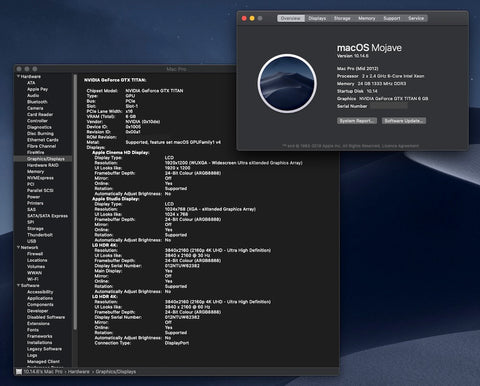Click "10.14.6's Mac Pro" in the path bar
This screenshot has width=480, height=386.
(x=43, y=372)
